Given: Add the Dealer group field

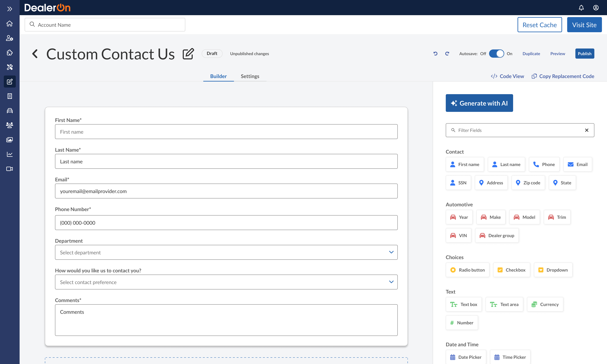Looking at the screenshot, I should (497, 235).
